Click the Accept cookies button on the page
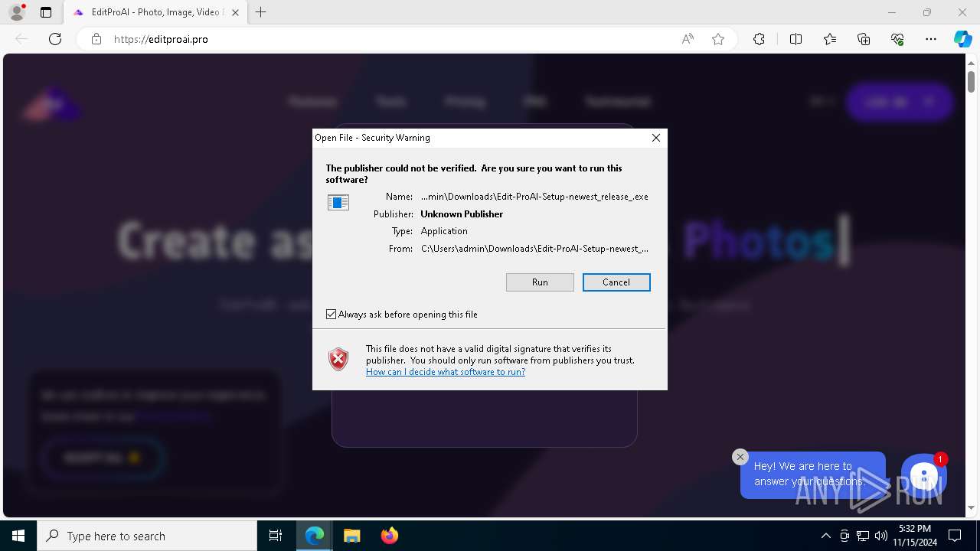This screenshot has width=980, height=551. point(102,458)
